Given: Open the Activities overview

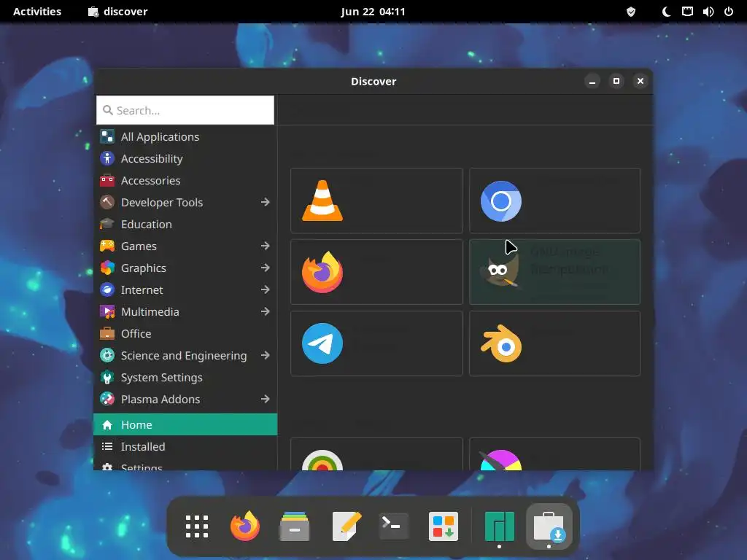Looking at the screenshot, I should pos(37,12).
